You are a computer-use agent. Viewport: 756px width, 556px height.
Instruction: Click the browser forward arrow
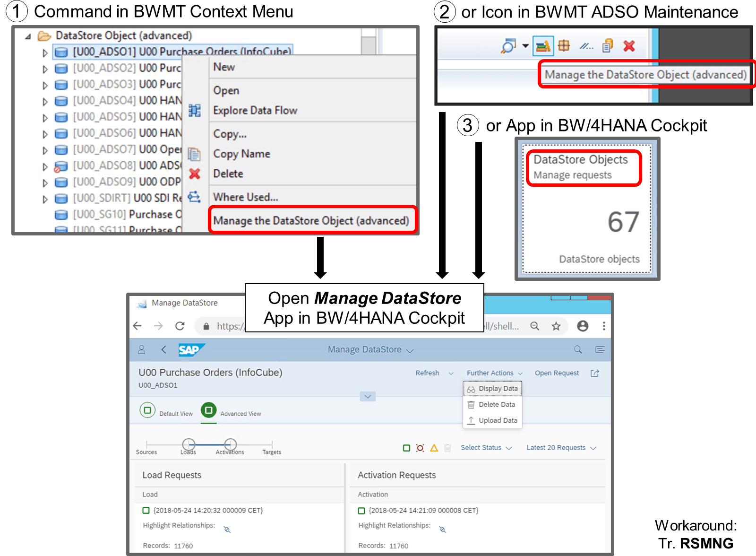coord(158,326)
